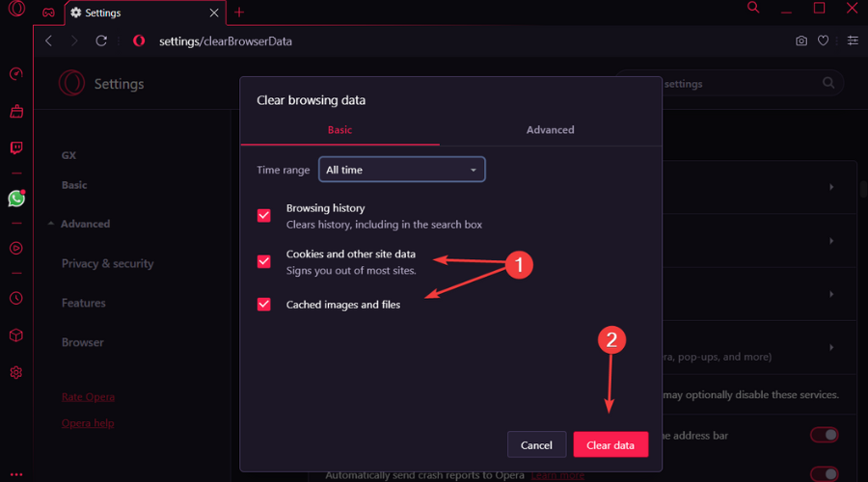
Task: Uncheck Cached images and files checkbox
Action: (x=264, y=305)
